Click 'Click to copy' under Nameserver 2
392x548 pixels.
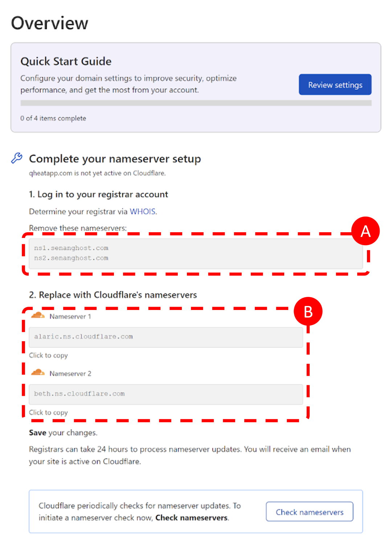coord(48,412)
